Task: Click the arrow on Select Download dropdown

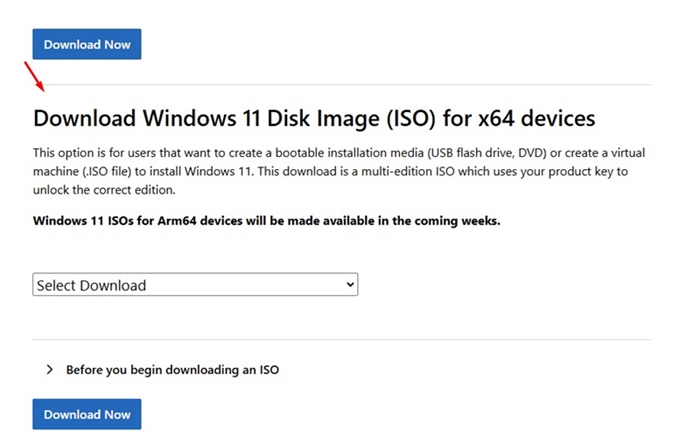Action: pyautogui.click(x=349, y=285)
